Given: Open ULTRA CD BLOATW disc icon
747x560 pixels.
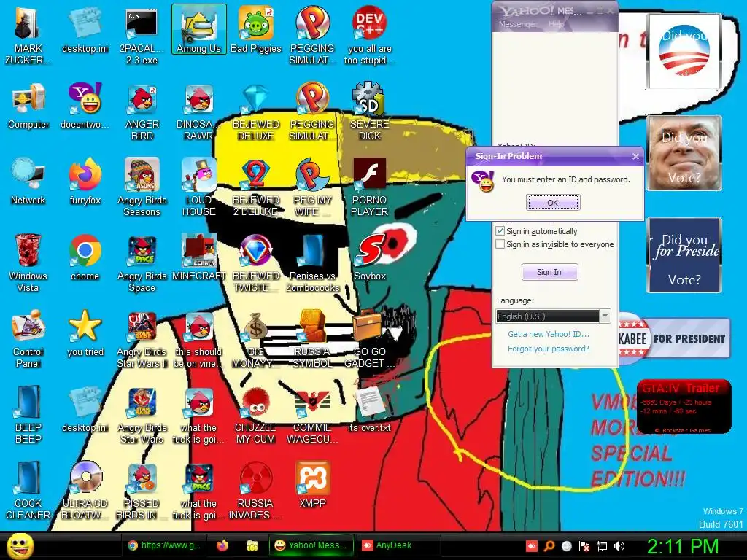Looking at the screenshot, I should tap(85, 490).
